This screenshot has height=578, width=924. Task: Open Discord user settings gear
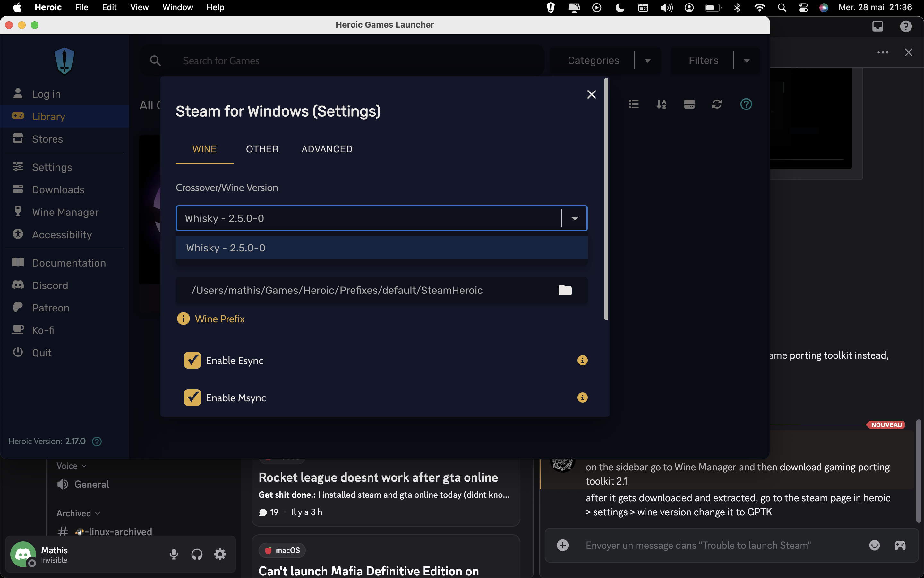pyautogui.click(x=220, y=554)
